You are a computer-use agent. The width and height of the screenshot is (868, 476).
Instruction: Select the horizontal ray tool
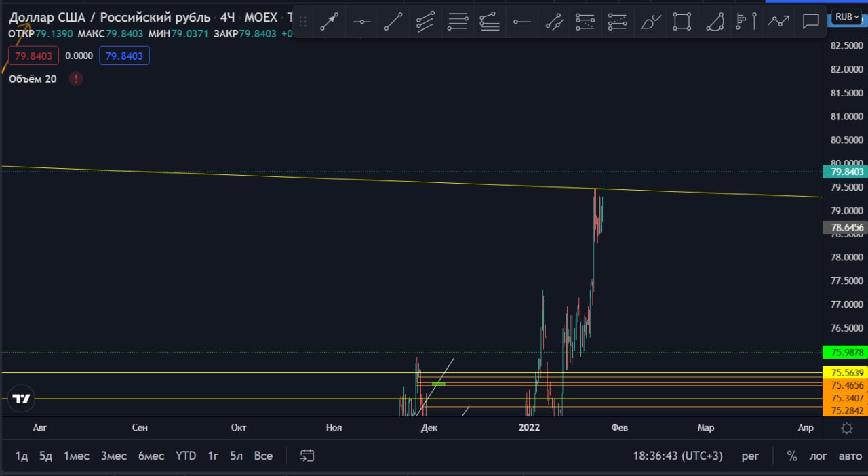521,22
